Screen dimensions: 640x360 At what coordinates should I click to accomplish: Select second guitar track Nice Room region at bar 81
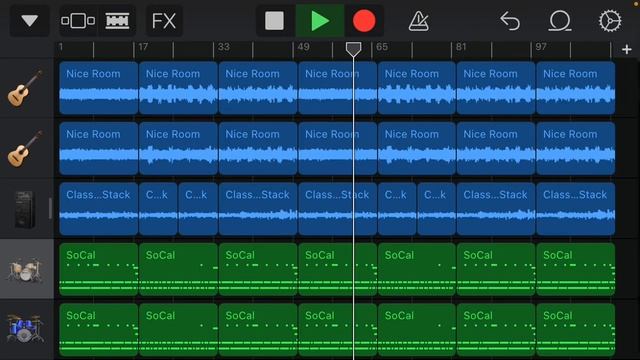click(x=496, y=148)
